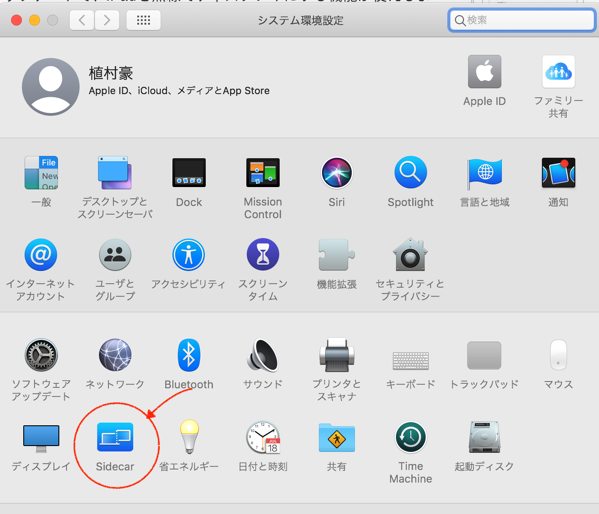Click the red close window button
599x514 pixels.
click(x=16, y=20)
